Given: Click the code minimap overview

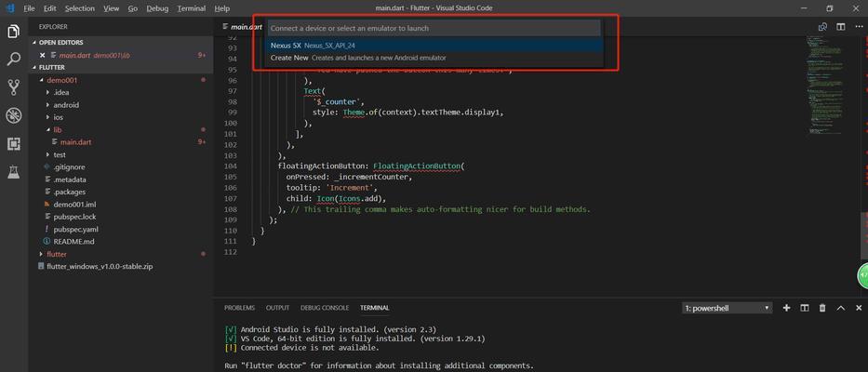Looking at the screenshot, I should point(825,86).
